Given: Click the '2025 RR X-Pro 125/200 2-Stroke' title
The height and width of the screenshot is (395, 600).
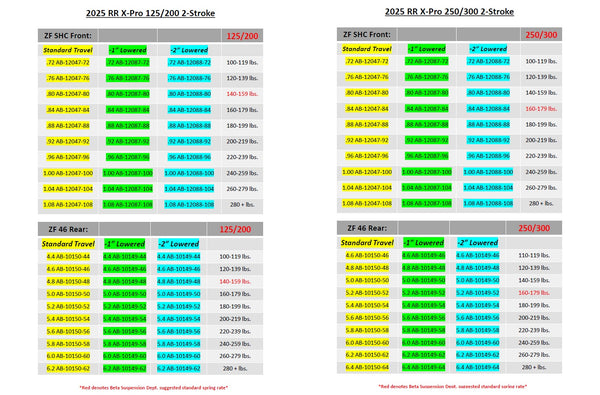Looking at the screenshot, I should (150, 13).
